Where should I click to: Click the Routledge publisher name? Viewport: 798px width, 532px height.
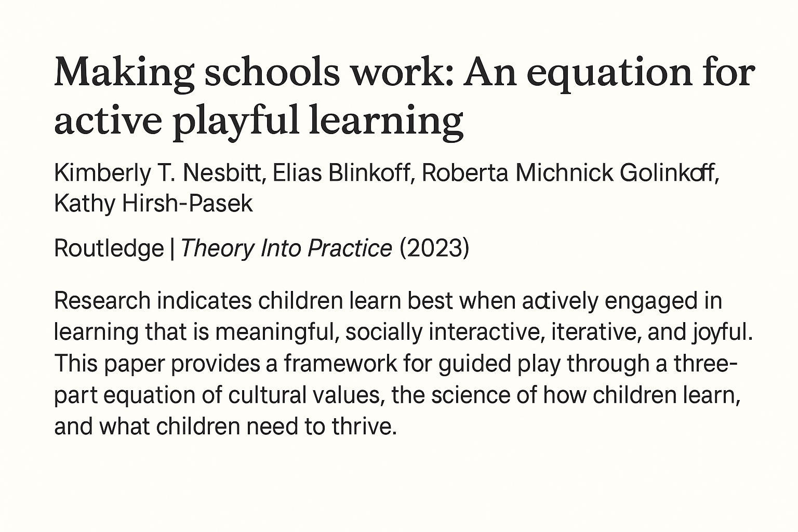point(109,248)
